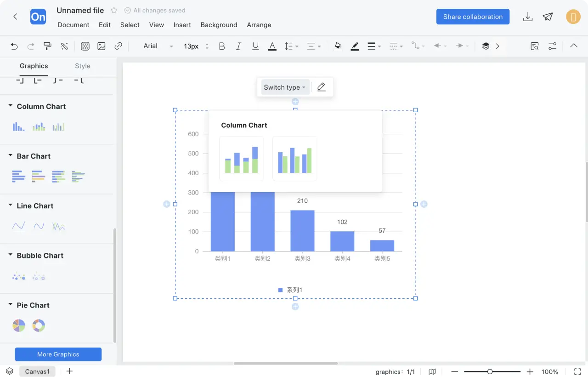588x377 pixels.
Task: Click the edit pencil icon above chart
Action: click(321, 87)
